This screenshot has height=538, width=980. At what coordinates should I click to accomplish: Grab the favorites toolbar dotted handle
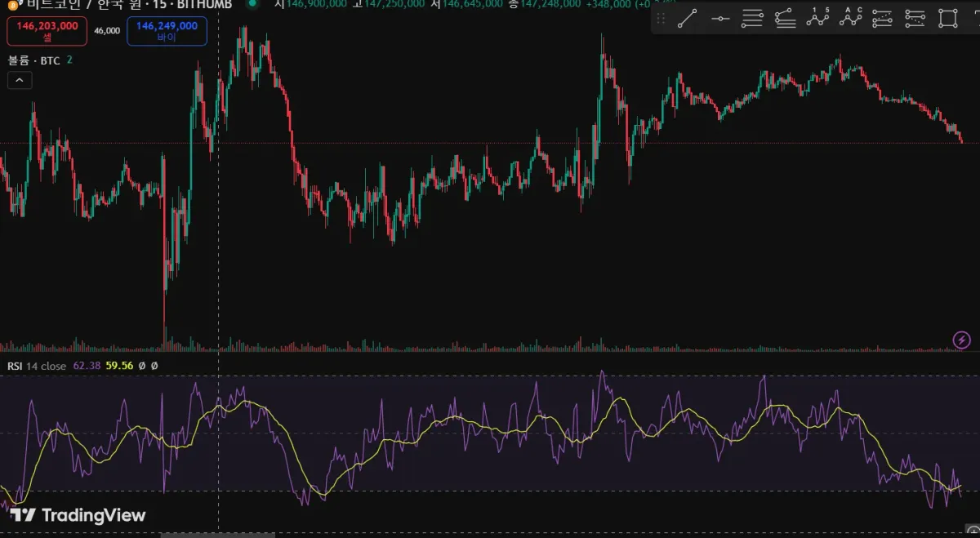[x=661, y=19]
